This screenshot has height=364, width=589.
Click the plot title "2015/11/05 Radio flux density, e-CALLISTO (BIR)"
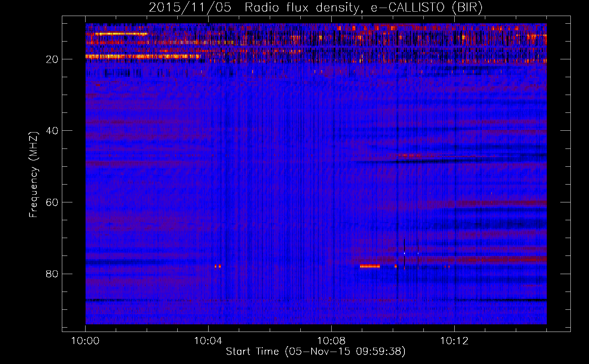click(x=316, y=8)
